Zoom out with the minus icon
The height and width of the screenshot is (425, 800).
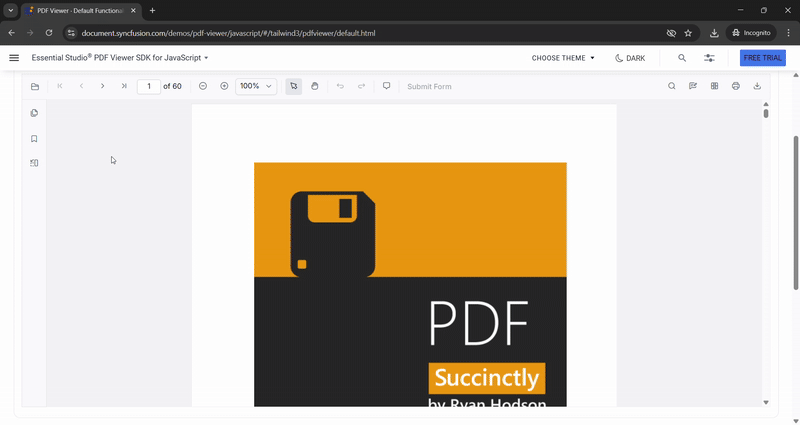[203, 87]
